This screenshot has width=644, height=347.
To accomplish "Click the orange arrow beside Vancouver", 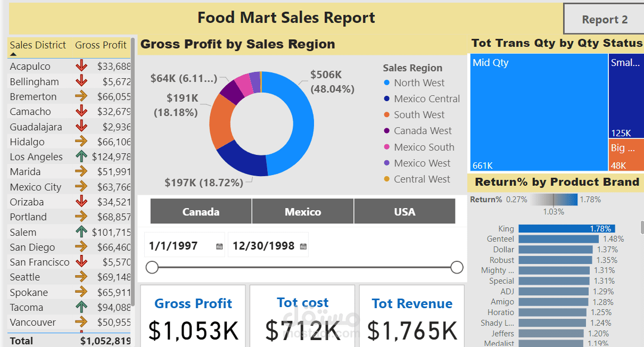I will coord(81,322).
